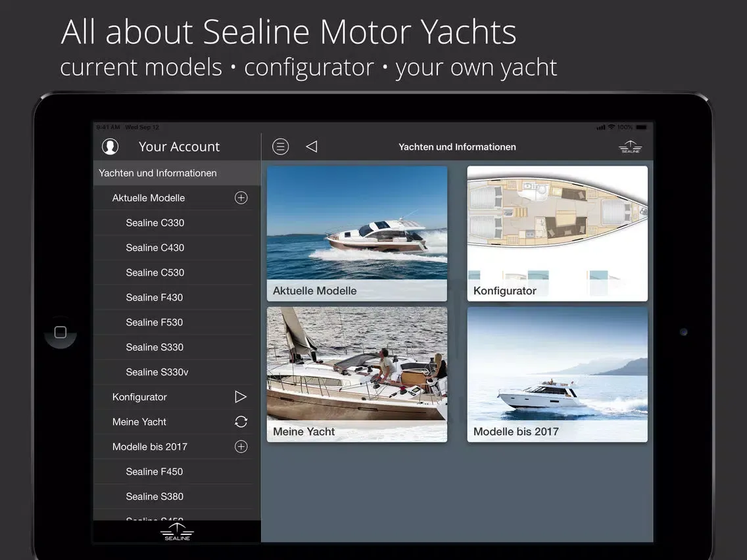Open the Sealine F530 model
Screen dimensions: 747x560
pyautogui.click(x=178, y=322)
